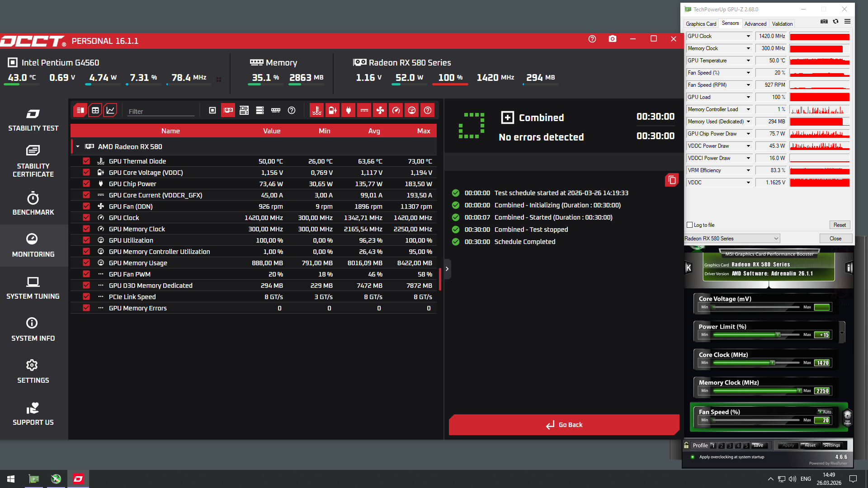Viewport: 868px width, 488px height.
Task: Copy the test log using clipboard icon
Action: [672, 180]
